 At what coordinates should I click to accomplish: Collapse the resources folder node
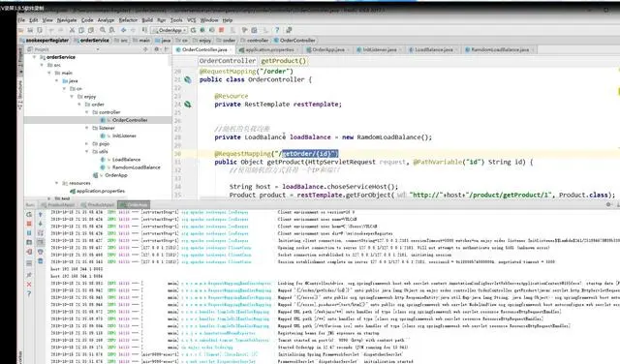tap(57, 183)
